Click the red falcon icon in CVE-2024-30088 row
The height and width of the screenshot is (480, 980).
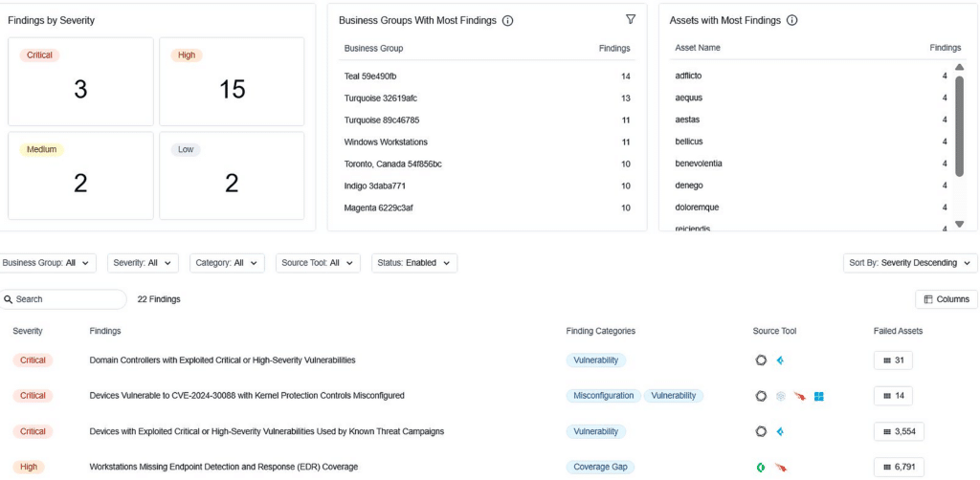(x=799, y=396)
